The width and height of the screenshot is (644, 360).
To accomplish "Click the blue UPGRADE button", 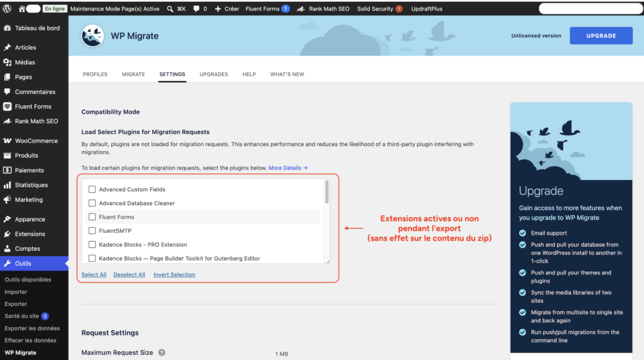I will click(x=601, y=36).
